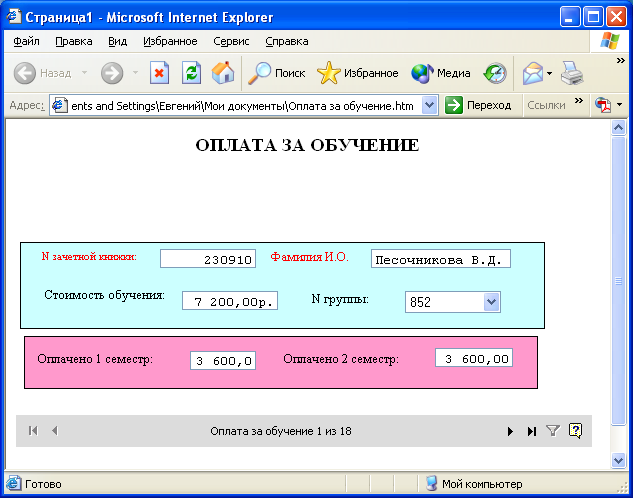Go to the previous record arrow
The image size is (633, 498).
click(55, 431)
